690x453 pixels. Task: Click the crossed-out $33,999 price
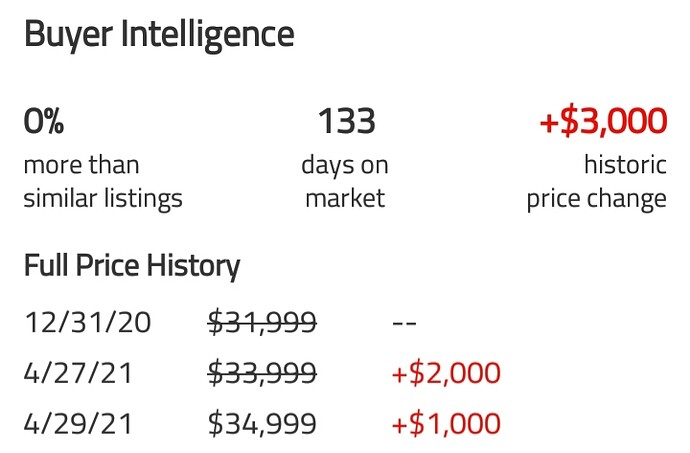(x=262, y=373)
